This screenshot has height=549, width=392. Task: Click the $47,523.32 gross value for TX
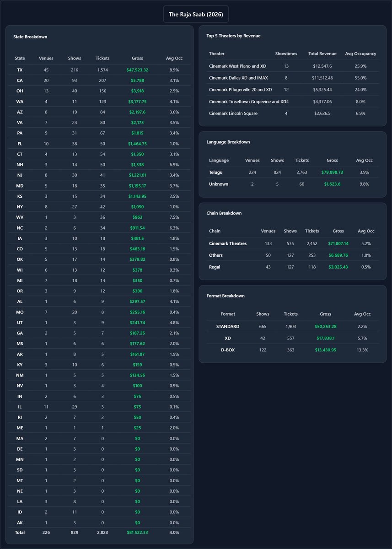coord(137,70)
